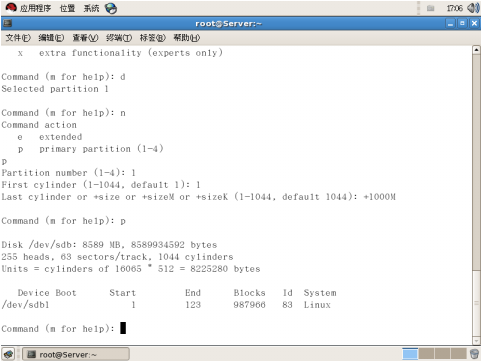Click the scrollbar up arrow
482x362 pixels.
click(476, 50)
